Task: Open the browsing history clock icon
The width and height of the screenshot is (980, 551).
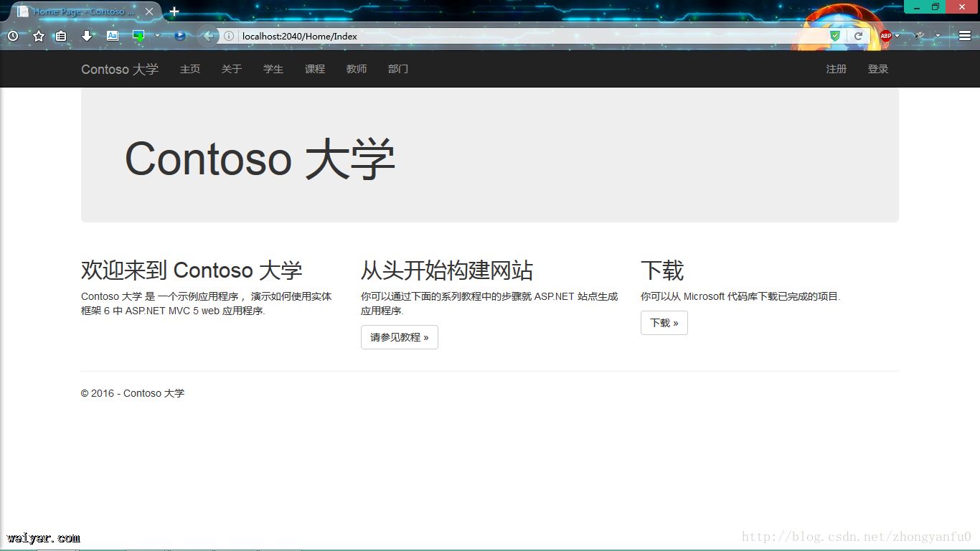Action: pyautogui.click(x=13, y=36)
